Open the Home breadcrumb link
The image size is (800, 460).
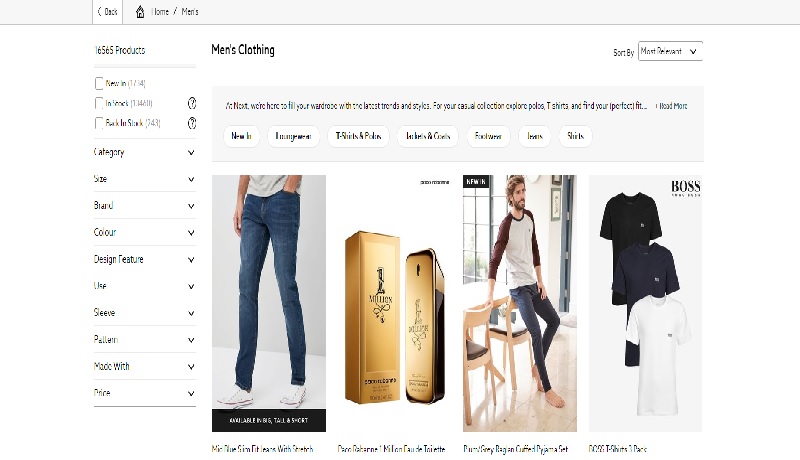(160, 11)
